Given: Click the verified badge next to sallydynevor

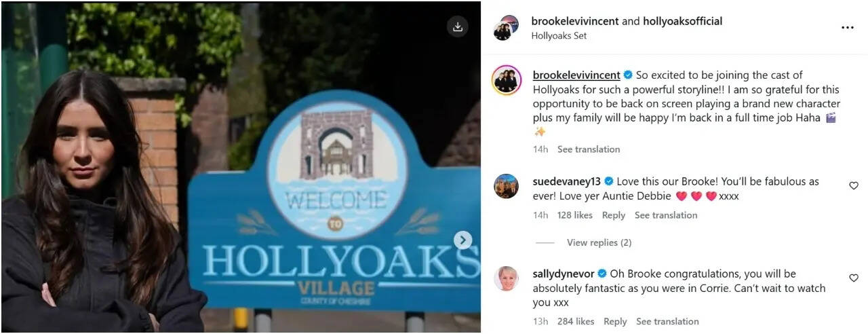Looking at the screenshot, I should pyautogui.click(x=602, y=274).
